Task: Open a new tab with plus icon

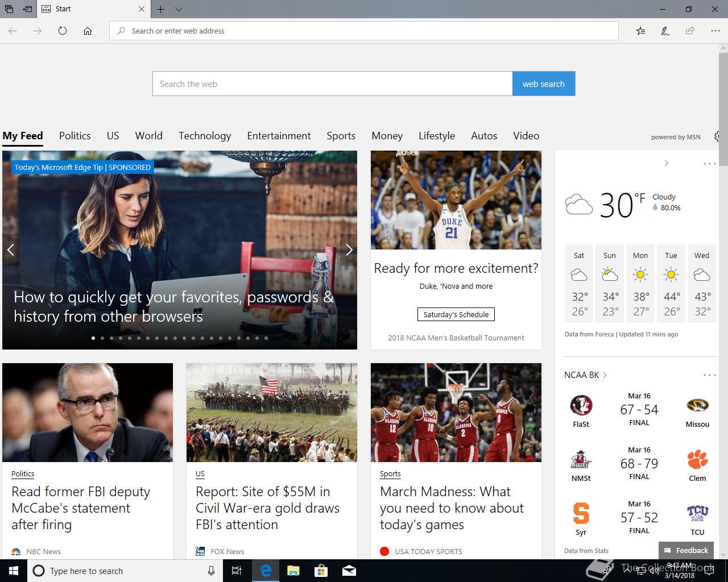Action: pyautogui.click(x=161, y=9)
